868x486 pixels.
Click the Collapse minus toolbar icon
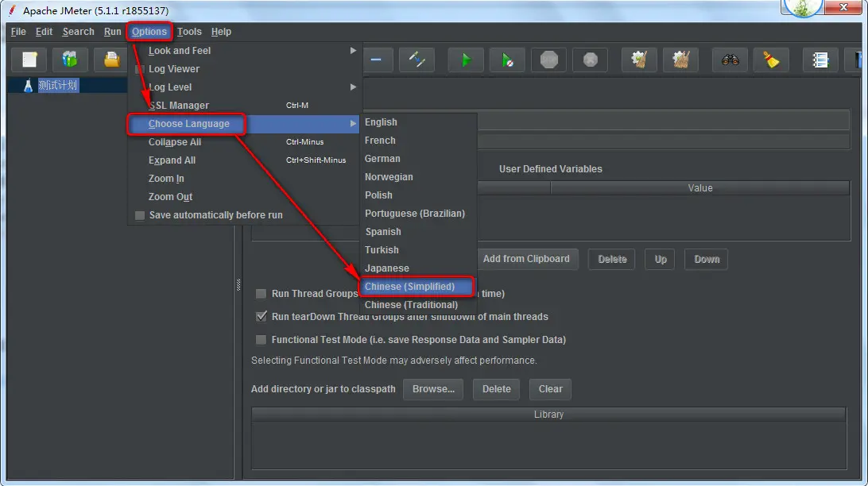coord(376,59)
